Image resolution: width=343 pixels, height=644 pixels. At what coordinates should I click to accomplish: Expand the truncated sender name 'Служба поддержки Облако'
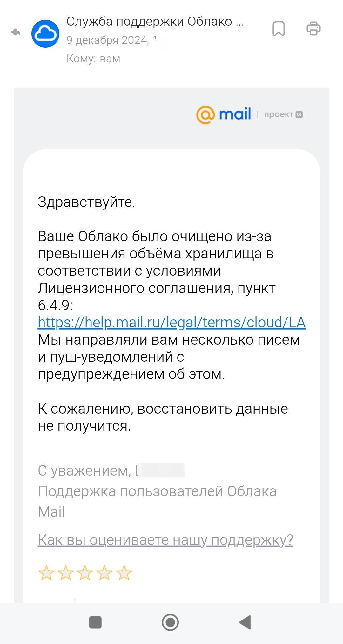coord(155,22)
